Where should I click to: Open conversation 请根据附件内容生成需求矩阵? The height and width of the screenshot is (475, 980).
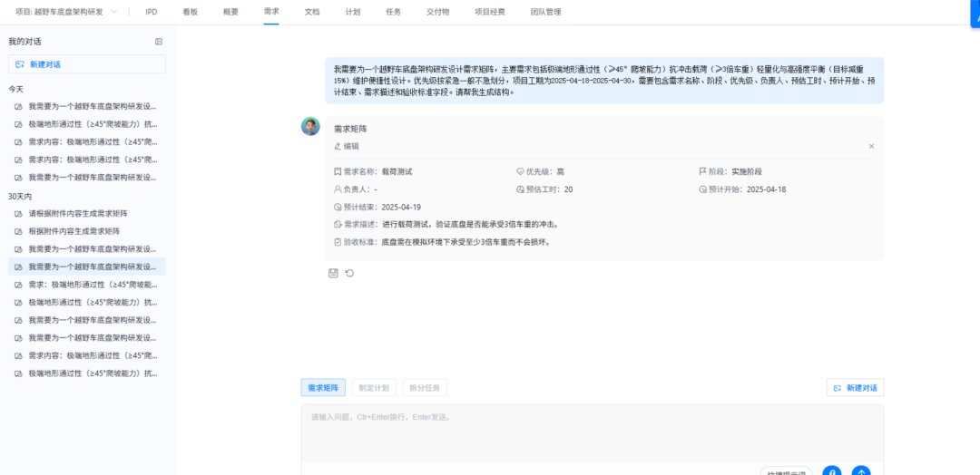[x=87, y=213]
